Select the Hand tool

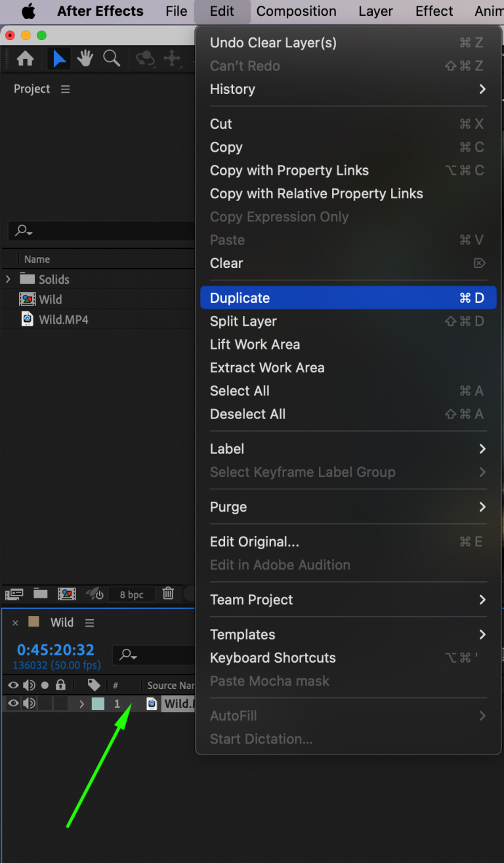[x=85, y=58]
